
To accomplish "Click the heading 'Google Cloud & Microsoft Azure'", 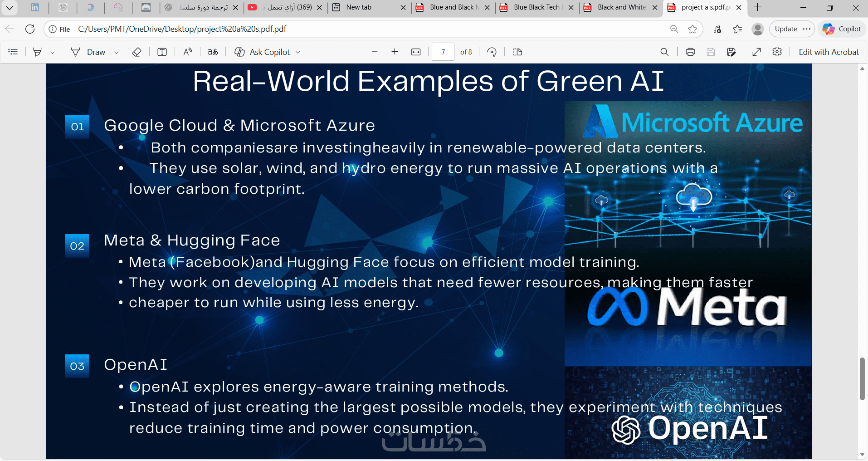I will pos(239,125).
